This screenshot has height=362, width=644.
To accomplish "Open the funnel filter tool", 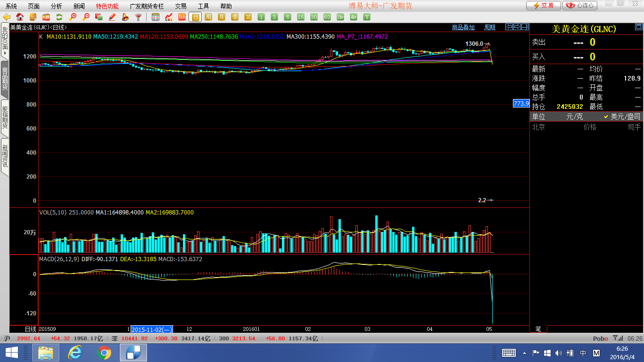I will coord(139,17).
